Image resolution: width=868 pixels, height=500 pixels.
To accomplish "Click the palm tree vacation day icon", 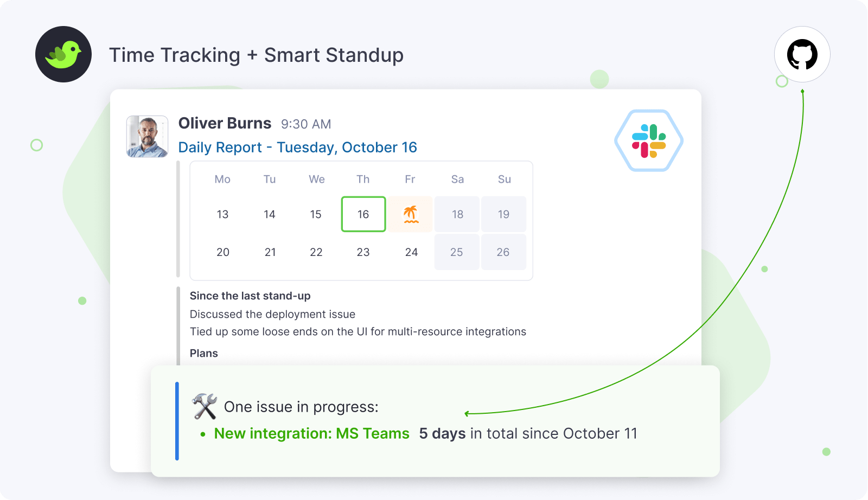I will click(411, 214).
